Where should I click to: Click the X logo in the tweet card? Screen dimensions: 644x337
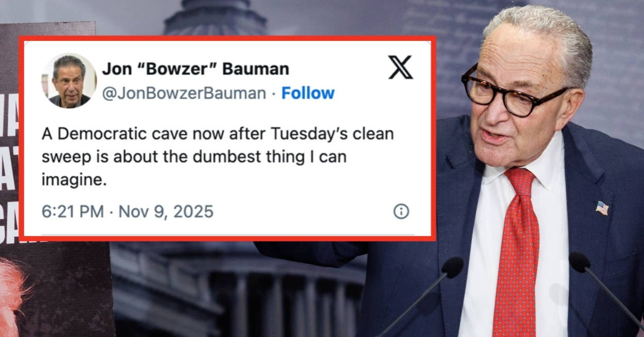point(400,67)
